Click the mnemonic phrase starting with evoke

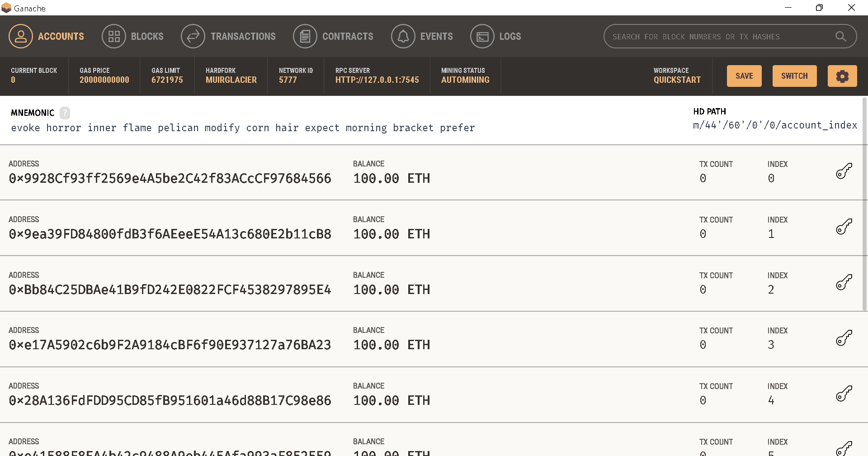point(243,128)
